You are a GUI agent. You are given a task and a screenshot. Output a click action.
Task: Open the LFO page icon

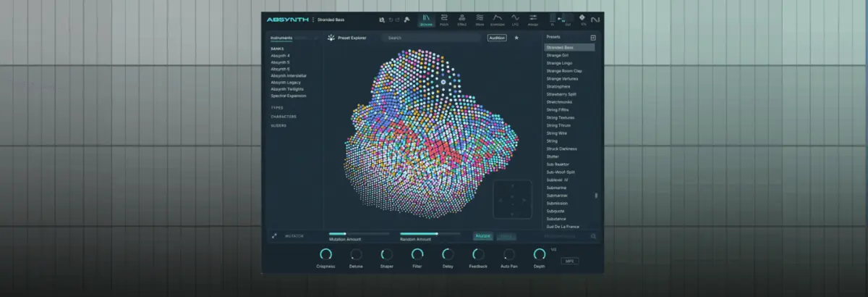click(516, 20)
